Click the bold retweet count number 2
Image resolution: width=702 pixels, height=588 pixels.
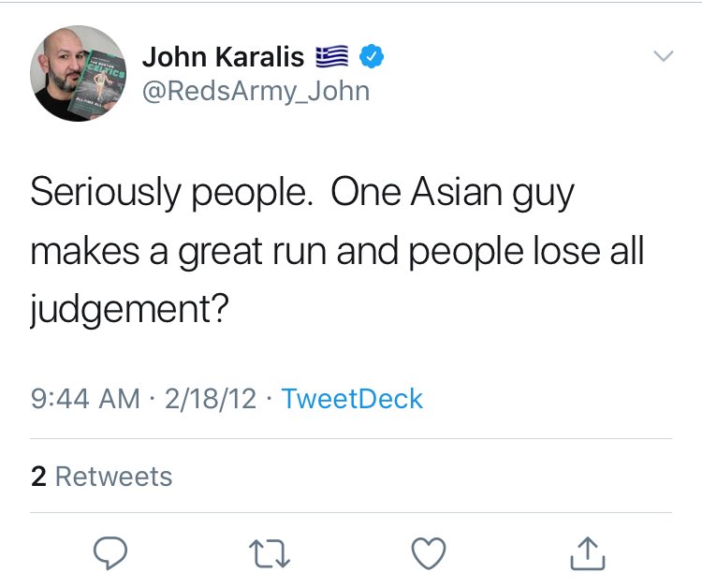click(x=38, y=477)
